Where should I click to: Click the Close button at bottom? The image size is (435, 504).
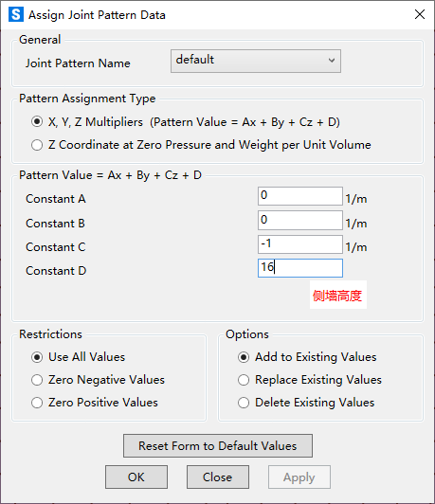[218, 477]
